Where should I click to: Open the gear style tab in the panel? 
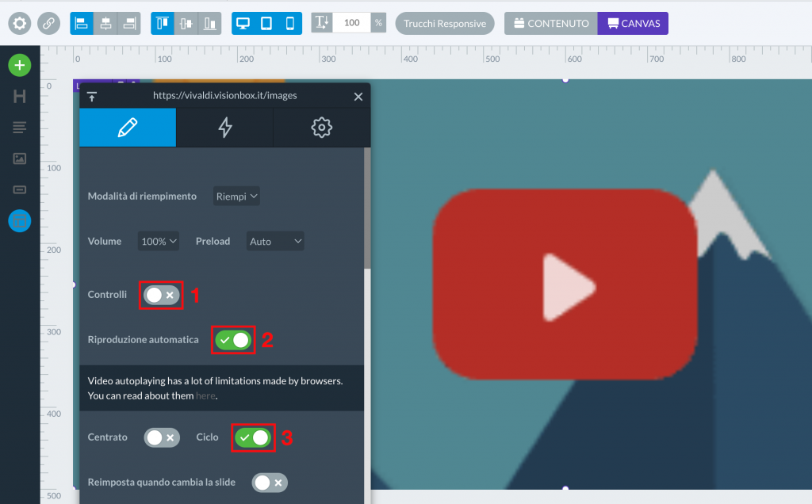tap(322, 128)
